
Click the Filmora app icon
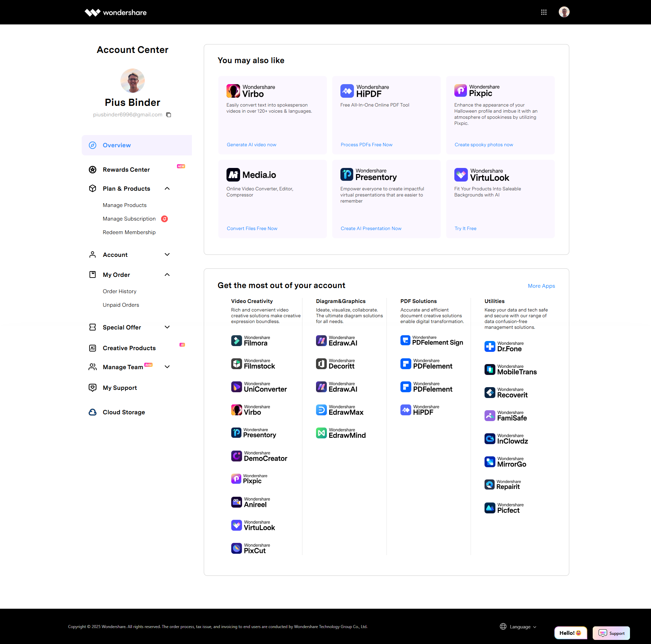tap(236, 340)
